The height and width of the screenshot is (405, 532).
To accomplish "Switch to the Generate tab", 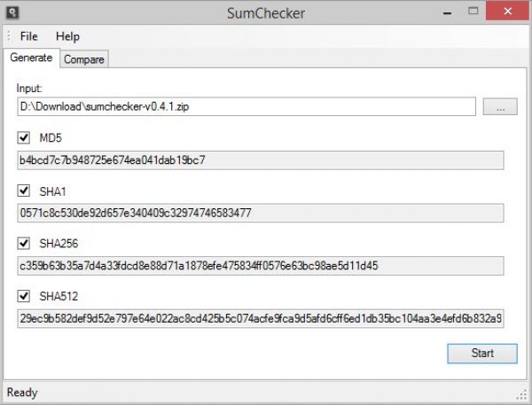I will pos(31,58).
